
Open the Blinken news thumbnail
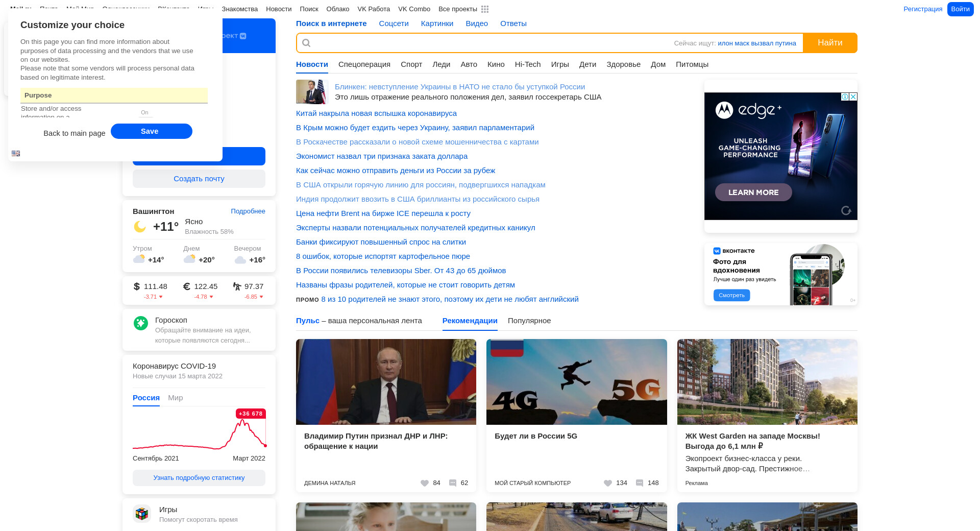tap(311, 92)
